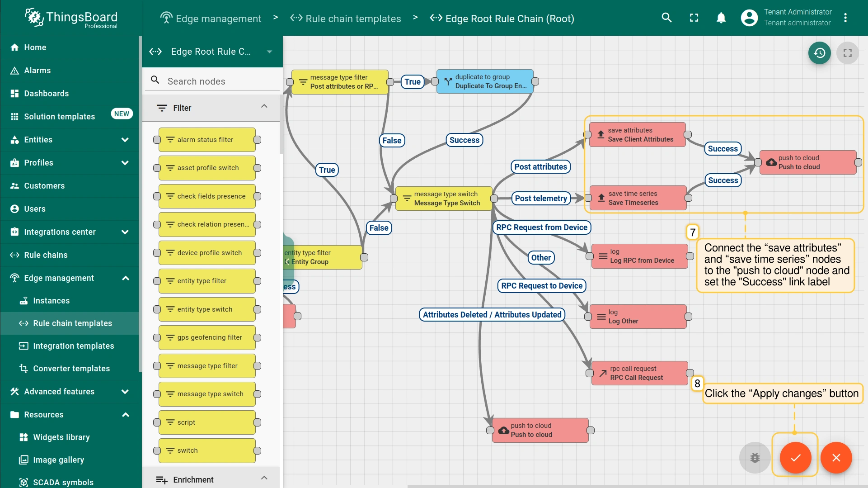Screen dimensions: 868x488
Task: Open the notifications bell
Action: [721, 18]
